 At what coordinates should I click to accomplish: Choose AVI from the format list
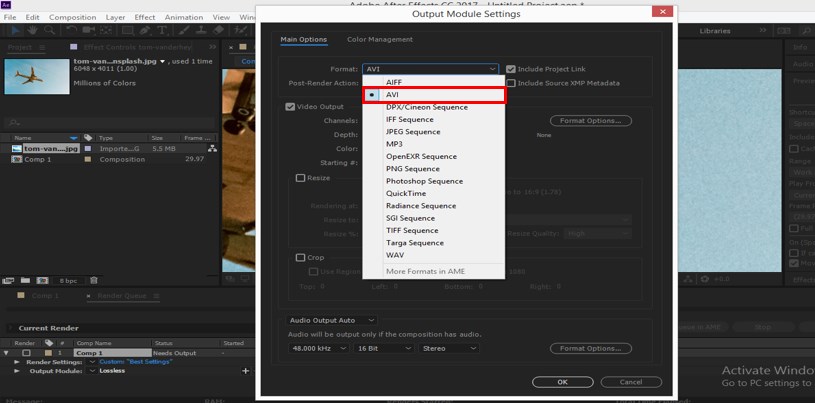pyautogui.click(x=433, y=95)
